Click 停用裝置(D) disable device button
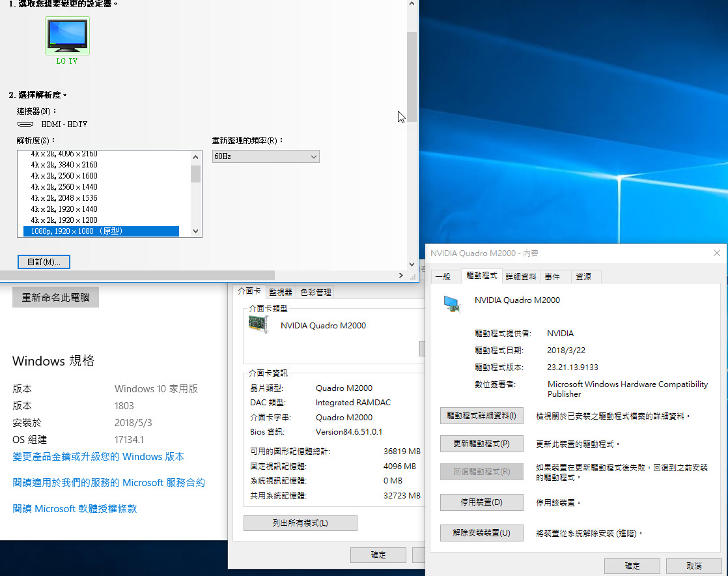 point(481,502)
